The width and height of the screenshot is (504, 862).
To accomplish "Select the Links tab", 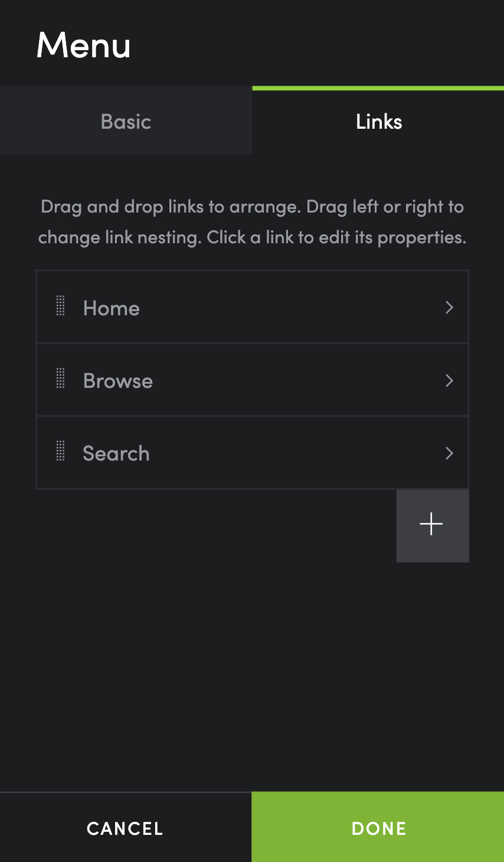I will coord(378,122).
